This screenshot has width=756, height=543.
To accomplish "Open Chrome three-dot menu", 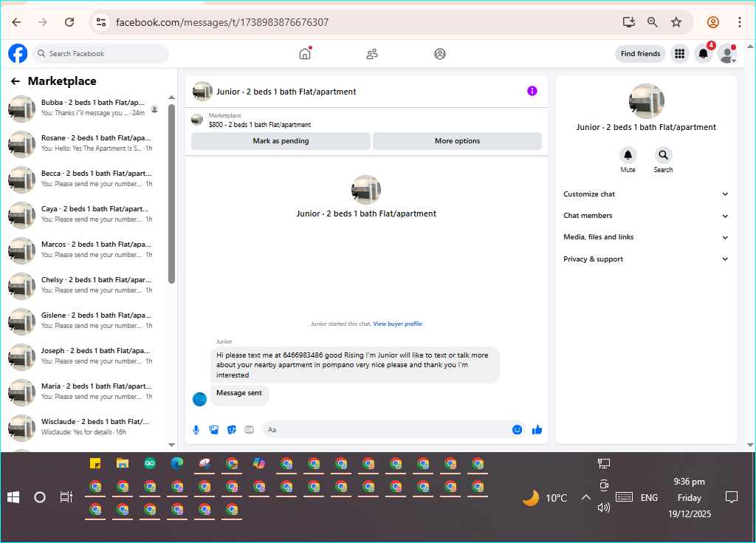I will click(740, 22).
